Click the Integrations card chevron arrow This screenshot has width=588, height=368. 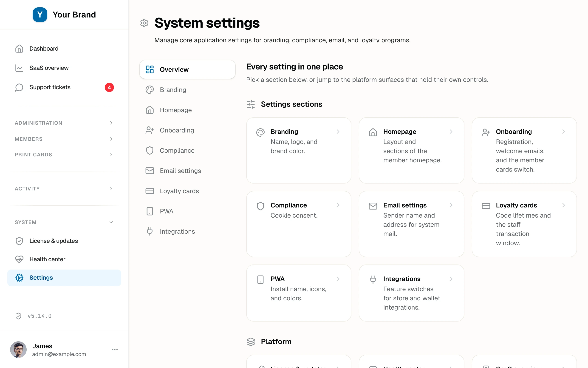pos(451,279)
